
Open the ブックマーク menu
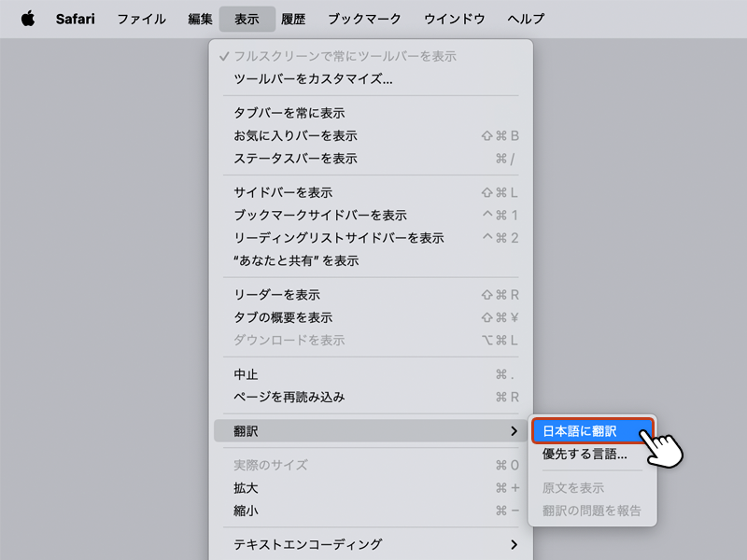pos(364,19)
